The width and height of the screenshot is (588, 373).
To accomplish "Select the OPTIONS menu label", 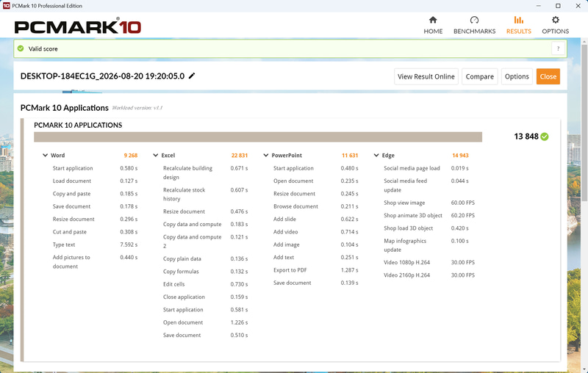I will click(x=556, y=32).
